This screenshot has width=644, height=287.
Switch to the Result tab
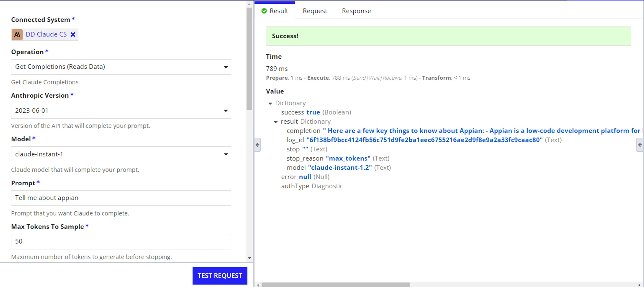pos(275,11)
